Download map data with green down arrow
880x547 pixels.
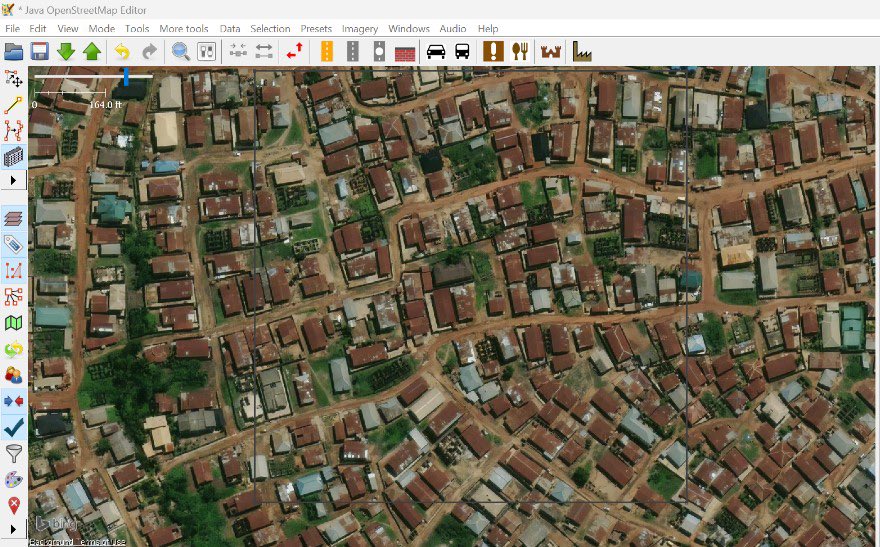(x=66, y=52)
